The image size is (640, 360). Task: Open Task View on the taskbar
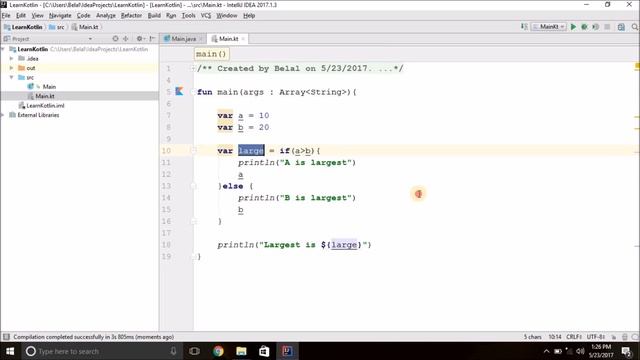click(194, 351)
